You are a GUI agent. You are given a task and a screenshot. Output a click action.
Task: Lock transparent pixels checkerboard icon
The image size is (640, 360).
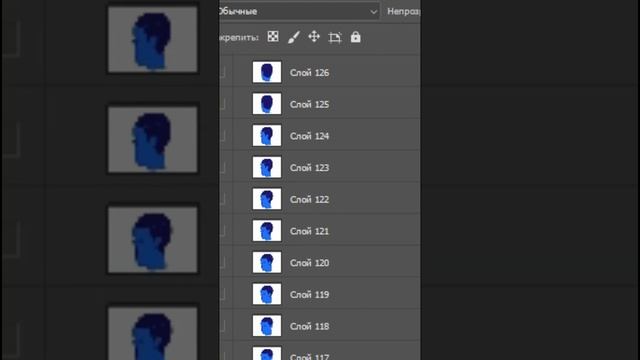click(273, 37)
